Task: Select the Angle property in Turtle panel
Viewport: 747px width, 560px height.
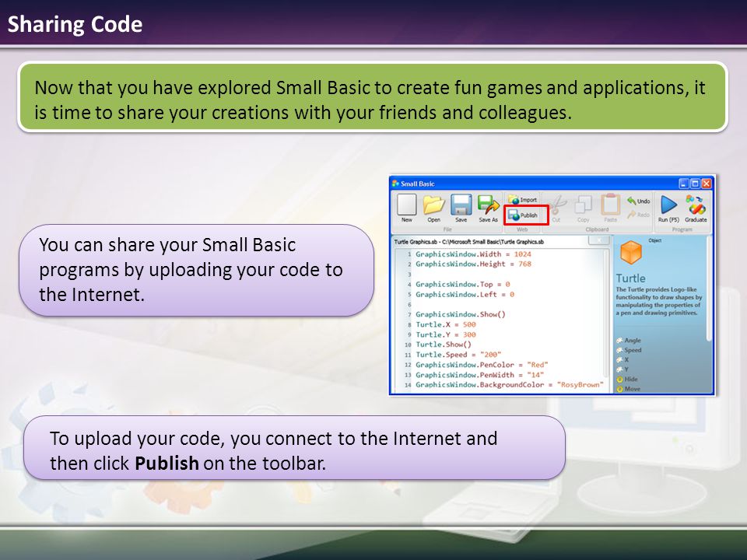Action: pyautogui.click(x=629, y=341)
